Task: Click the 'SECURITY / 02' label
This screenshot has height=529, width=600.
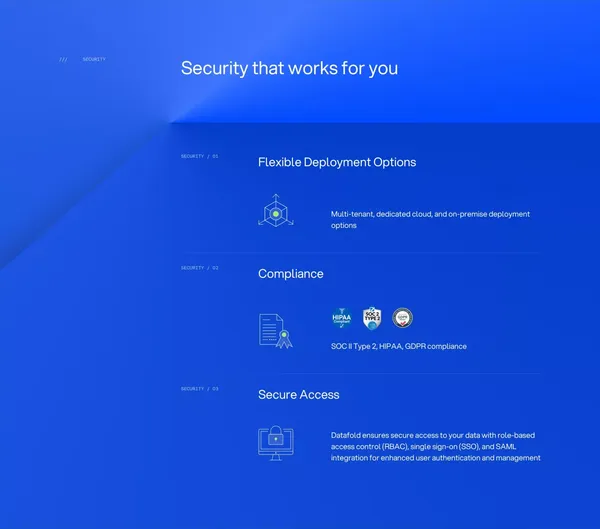Action: coord(199,268)
